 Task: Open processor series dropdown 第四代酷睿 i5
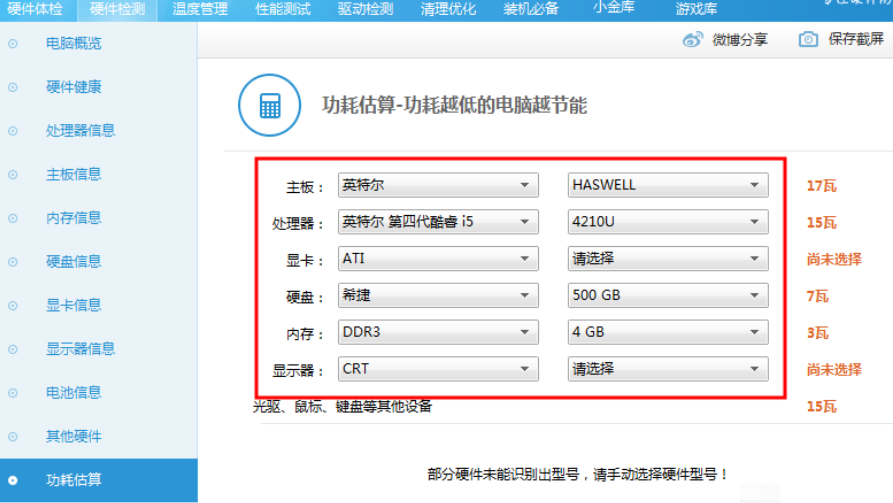(438, 222)
